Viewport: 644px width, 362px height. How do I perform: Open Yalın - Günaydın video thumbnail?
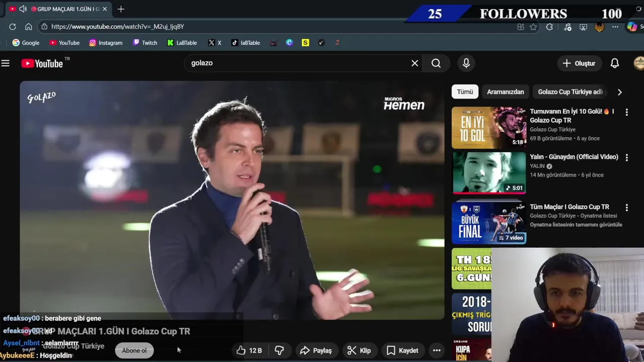pyautogui.click(x=489, y=173)
